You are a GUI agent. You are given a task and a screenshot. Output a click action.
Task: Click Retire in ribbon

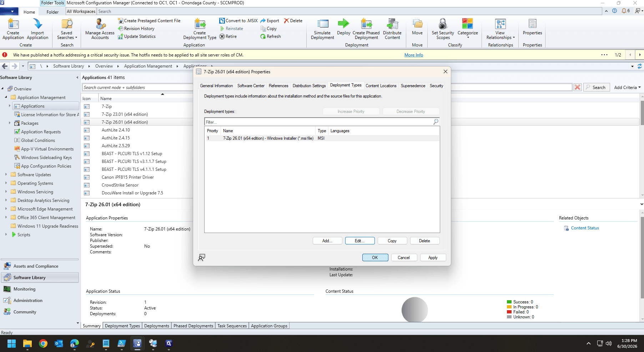point(228,36)
